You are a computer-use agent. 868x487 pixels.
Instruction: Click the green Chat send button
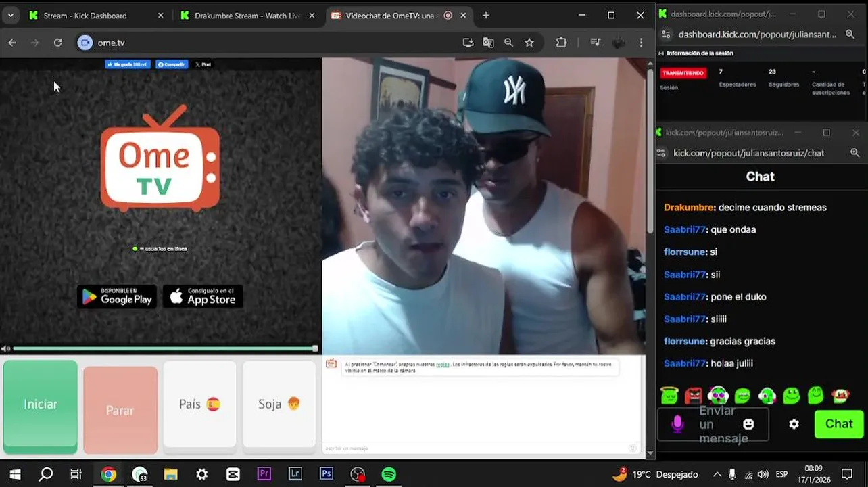pyautogui.click(x=839, y=424)
